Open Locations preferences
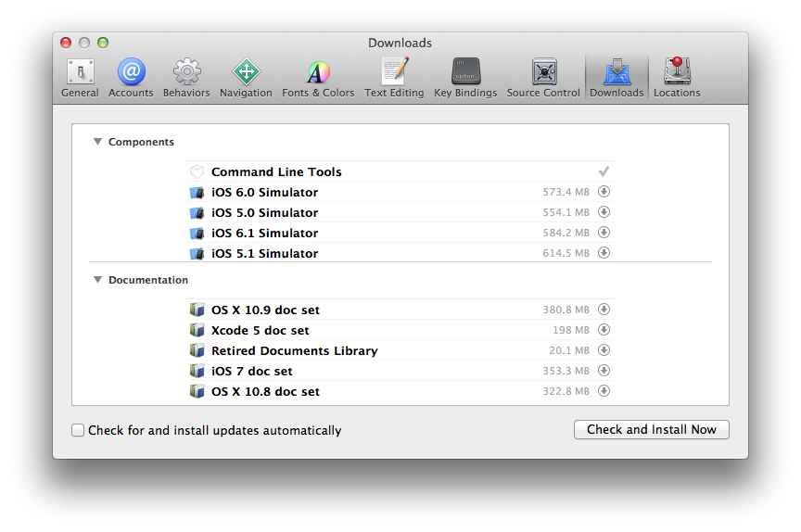Screen dimensions: 801x532 coord(677,78)
